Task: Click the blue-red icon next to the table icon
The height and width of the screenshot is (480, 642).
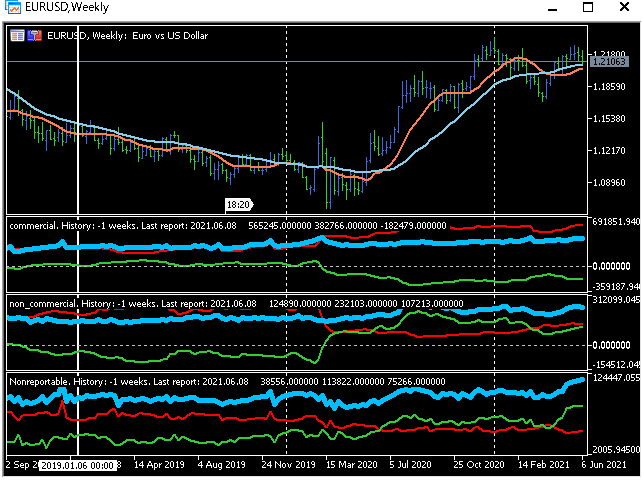Action: (34, 36)
